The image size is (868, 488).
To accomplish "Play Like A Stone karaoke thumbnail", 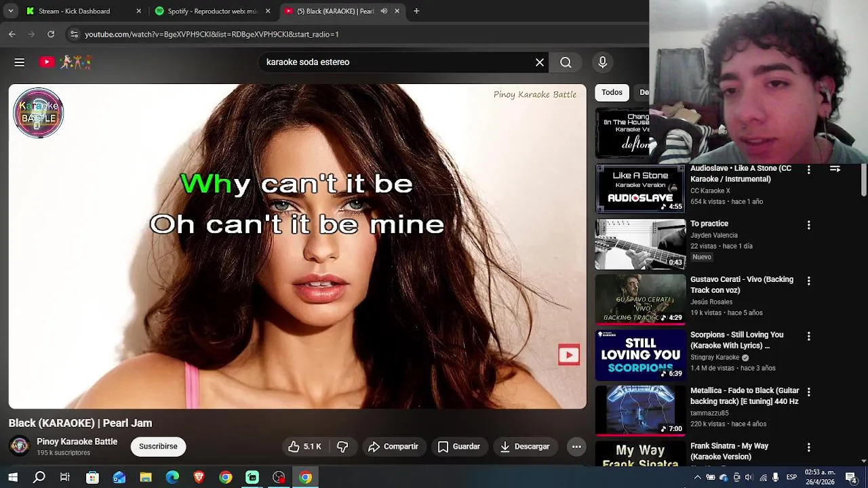I will click(x=640, y=188).
